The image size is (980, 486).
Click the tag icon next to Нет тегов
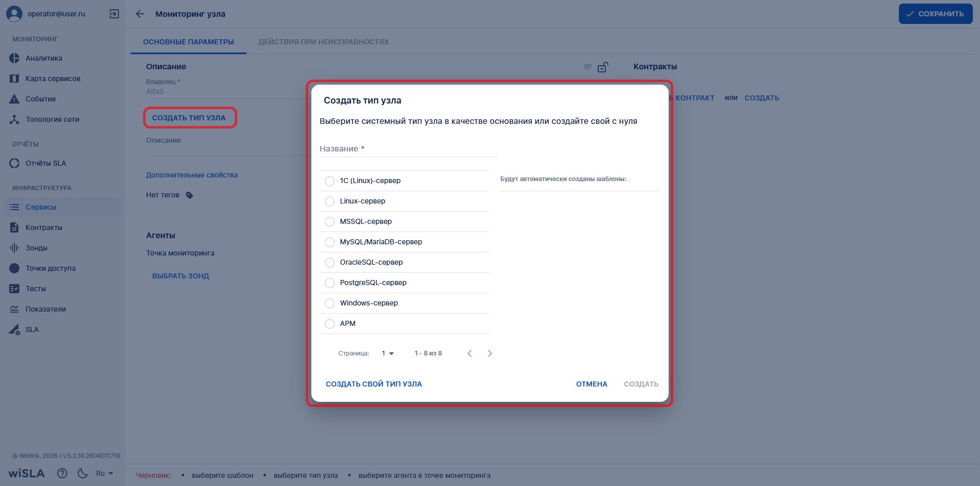click(x=189, y=195)
